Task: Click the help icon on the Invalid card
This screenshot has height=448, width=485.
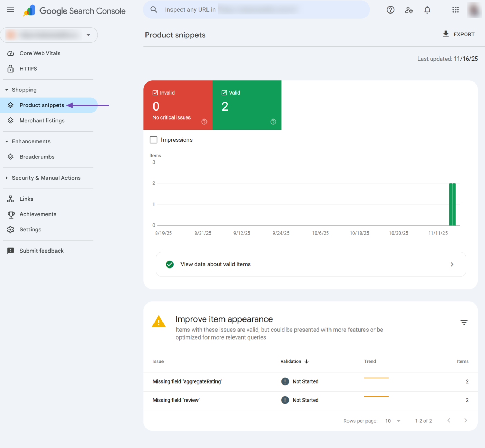Action: coord(204,122)
